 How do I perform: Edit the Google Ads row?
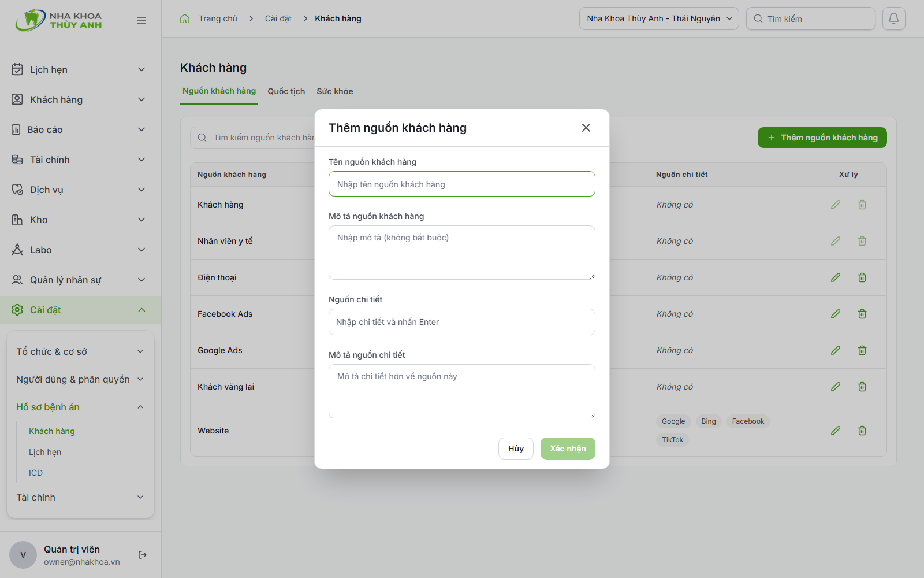click(836, 350)
